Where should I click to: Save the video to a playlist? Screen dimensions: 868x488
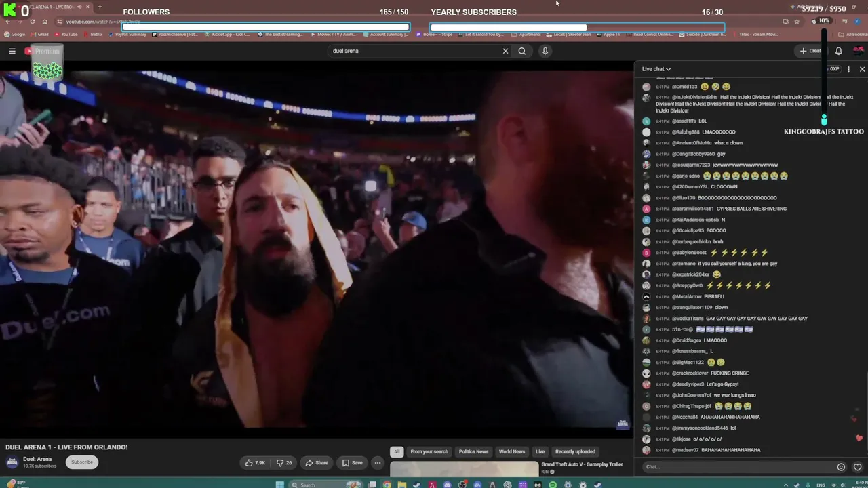tap(352, 463)
